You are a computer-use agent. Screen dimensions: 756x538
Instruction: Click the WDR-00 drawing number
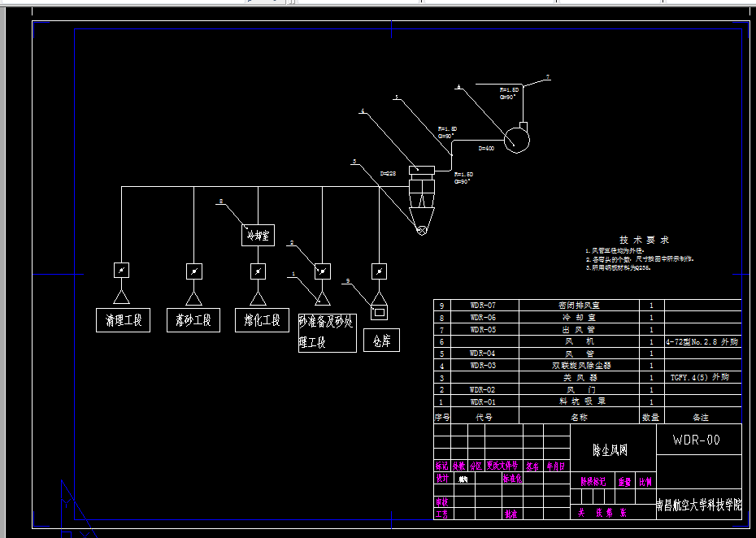point(696,440)
